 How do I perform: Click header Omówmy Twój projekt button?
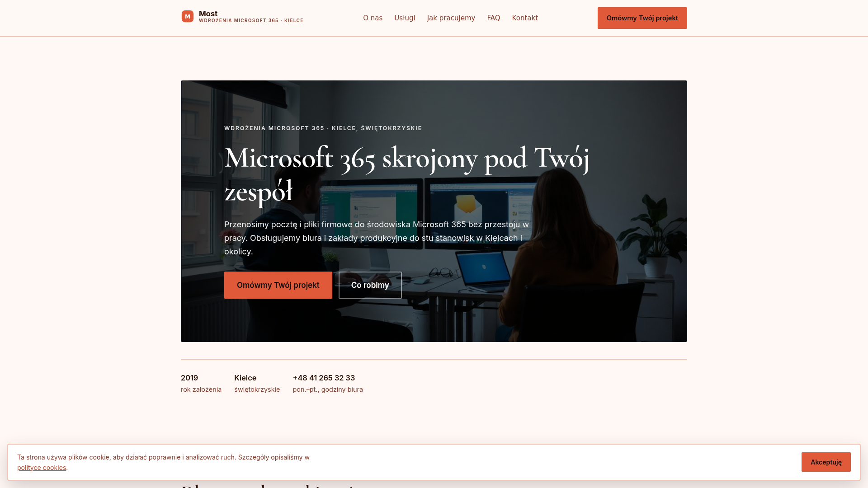(x=642, y=18)
